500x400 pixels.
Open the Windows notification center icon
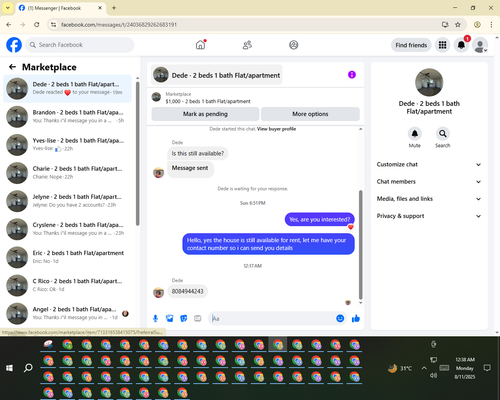pos(487,368)
